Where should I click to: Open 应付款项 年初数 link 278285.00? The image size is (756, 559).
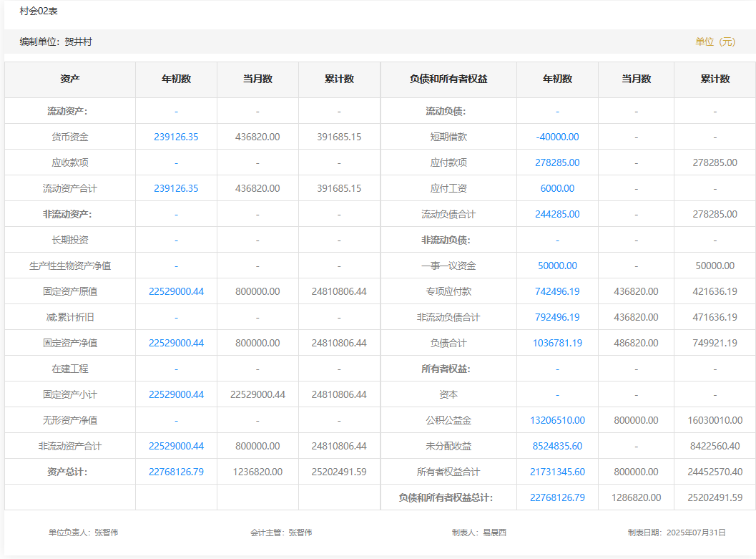pyautogui.click(x=557, y=162)
